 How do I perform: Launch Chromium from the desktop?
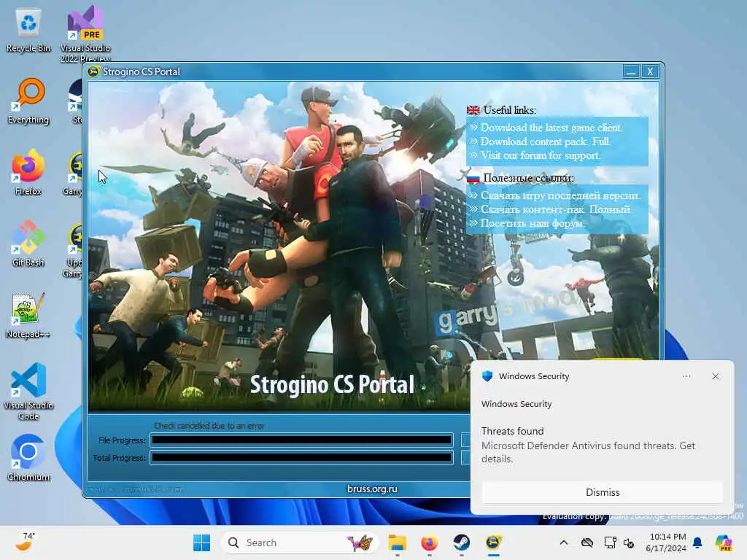tap(28, 458)
